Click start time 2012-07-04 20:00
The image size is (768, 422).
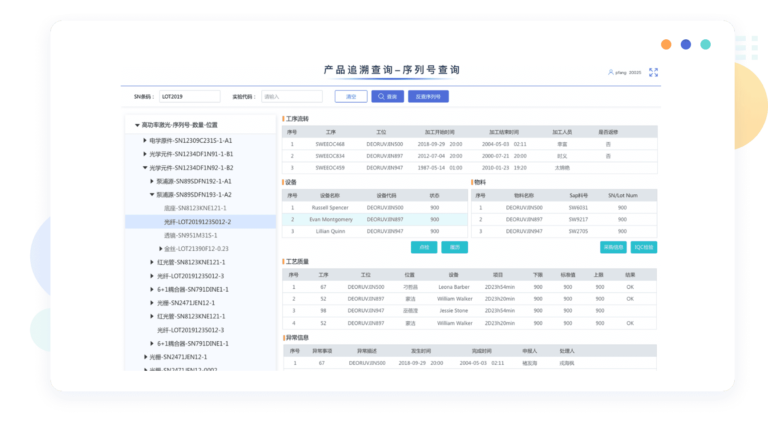point(440,156)
